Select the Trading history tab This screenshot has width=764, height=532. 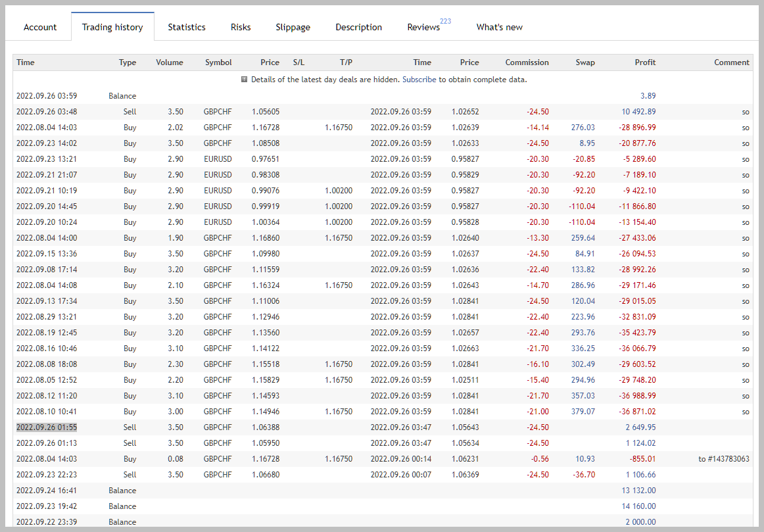pos(112,27)
